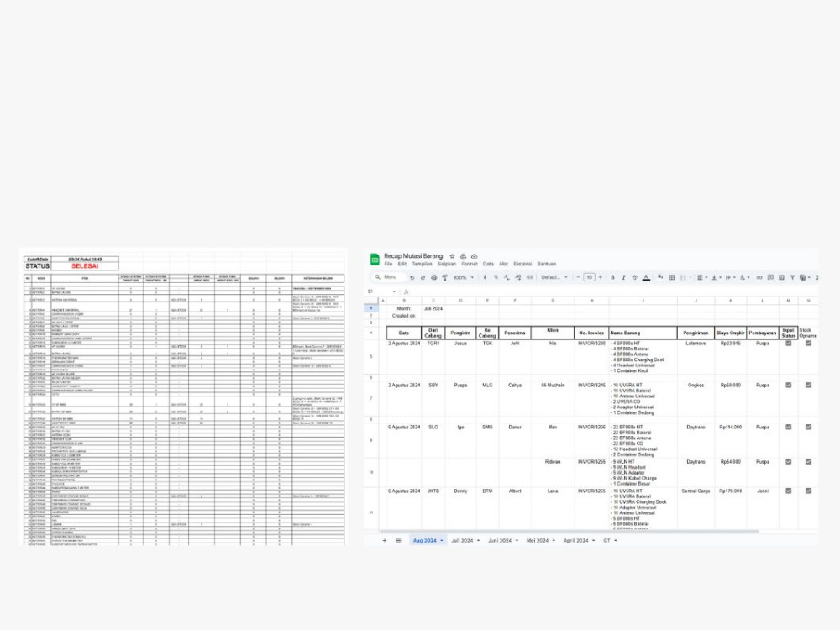Click the move-to-folder icon beside the title

pyautogui.click(x=463, y=256)
